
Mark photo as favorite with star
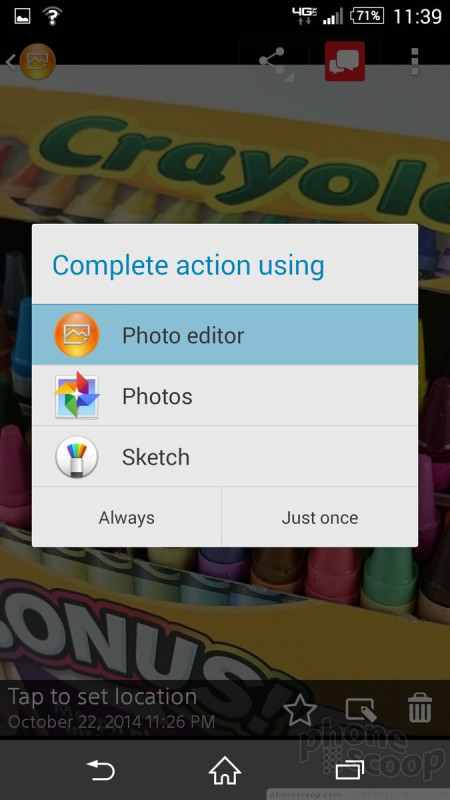click(299, 709)
